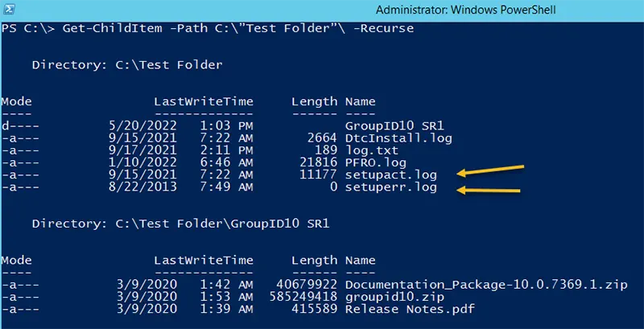Click the upper yellow arrow pointing at setupact.log

tap(490, 171)
